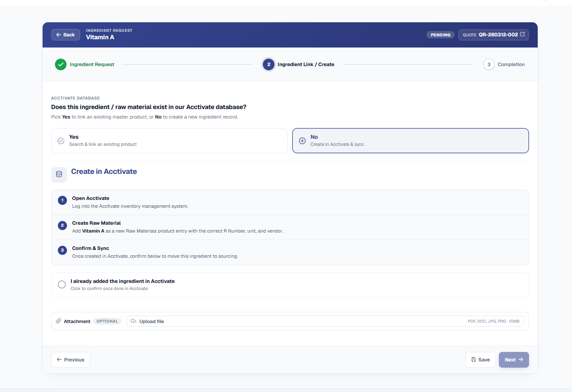Select the green Ingredient Request checkmark icon

tap(61, 64)
